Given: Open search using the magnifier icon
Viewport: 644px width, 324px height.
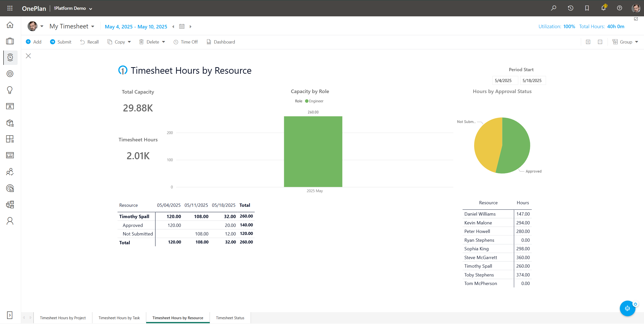Looking at the screenshot, I should (x=553, y=8).
